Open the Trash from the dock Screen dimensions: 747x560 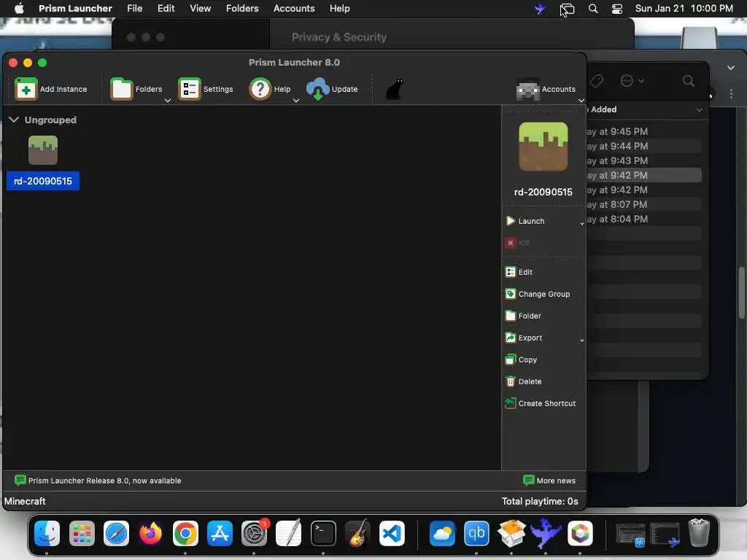point(699,533)
